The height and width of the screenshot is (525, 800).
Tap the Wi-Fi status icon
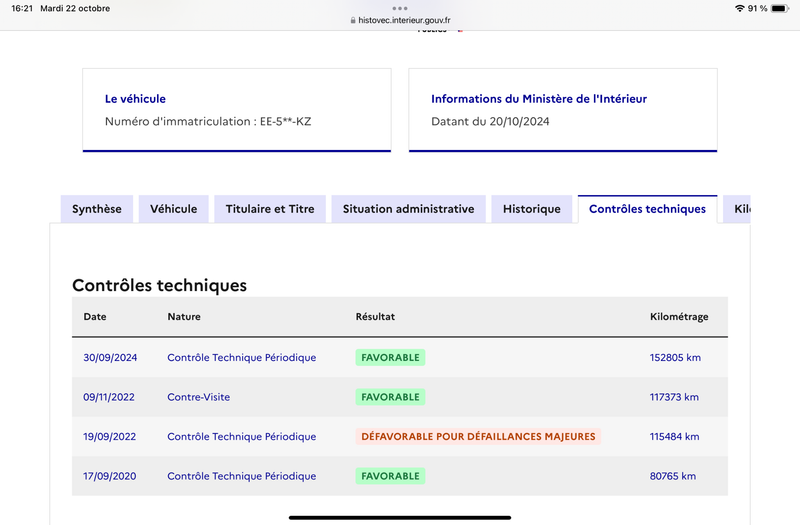point(739,8)
